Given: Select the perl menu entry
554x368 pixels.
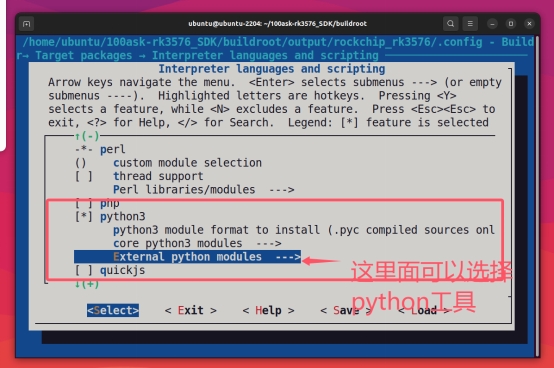Looking at the screenshot, I should click(x=113, y=149).
